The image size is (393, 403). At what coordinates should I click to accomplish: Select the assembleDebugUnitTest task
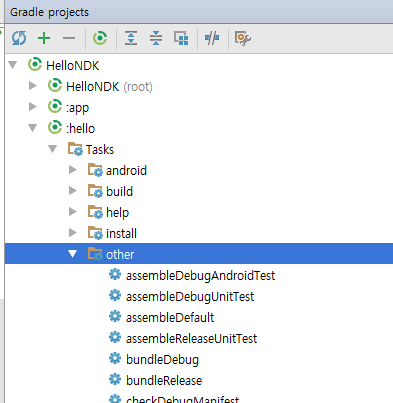[x=190, y=297]
